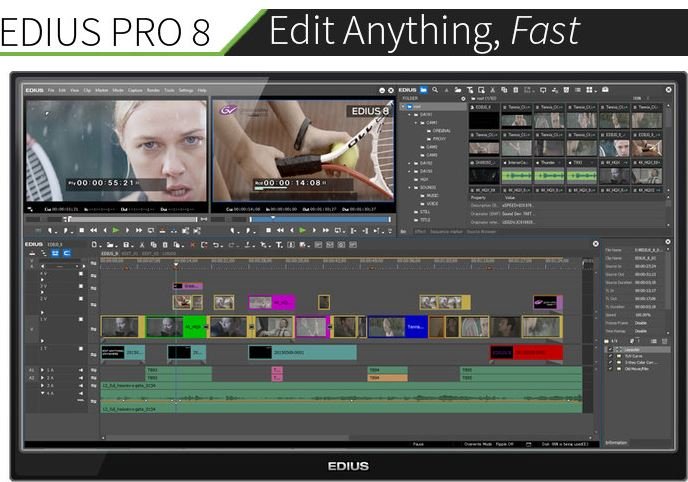Open the File menu
688x482 pixels.
(51, 90)
